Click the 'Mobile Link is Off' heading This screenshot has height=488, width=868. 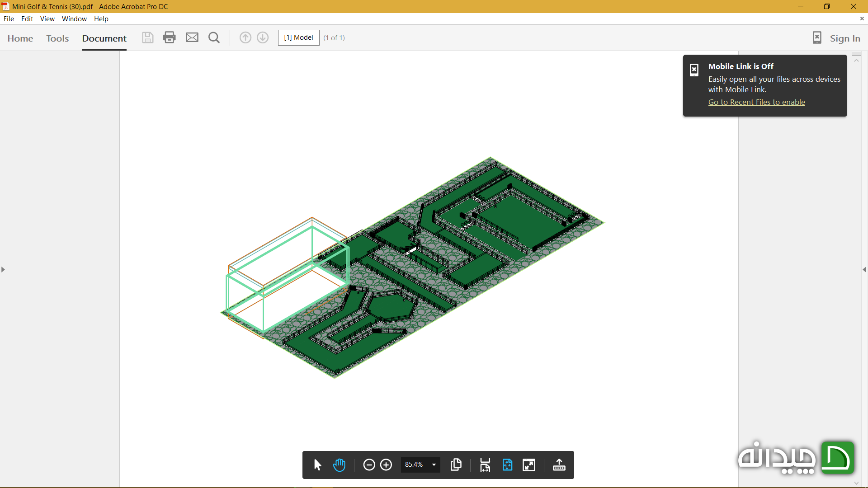[x=741, y=66]
